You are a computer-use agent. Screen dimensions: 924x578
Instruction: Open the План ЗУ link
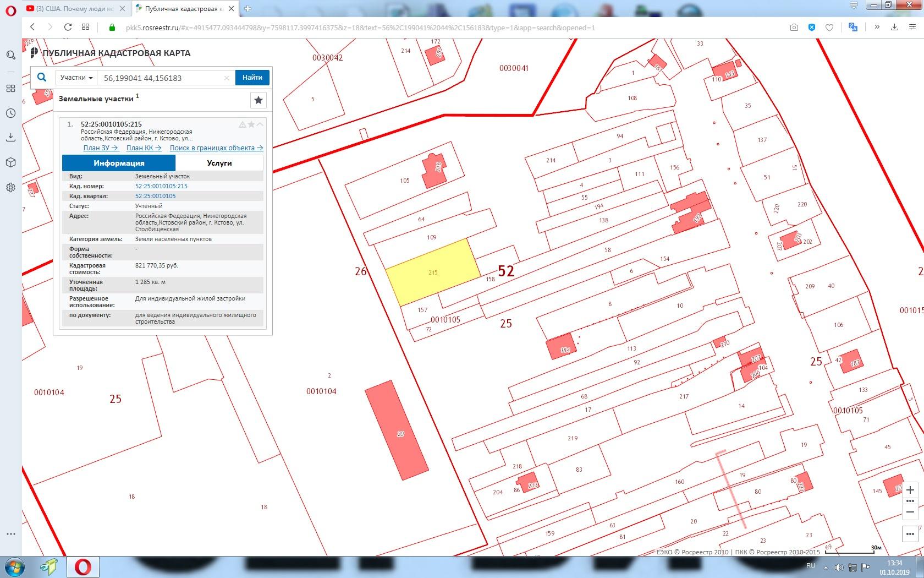[x=101, y=148]
